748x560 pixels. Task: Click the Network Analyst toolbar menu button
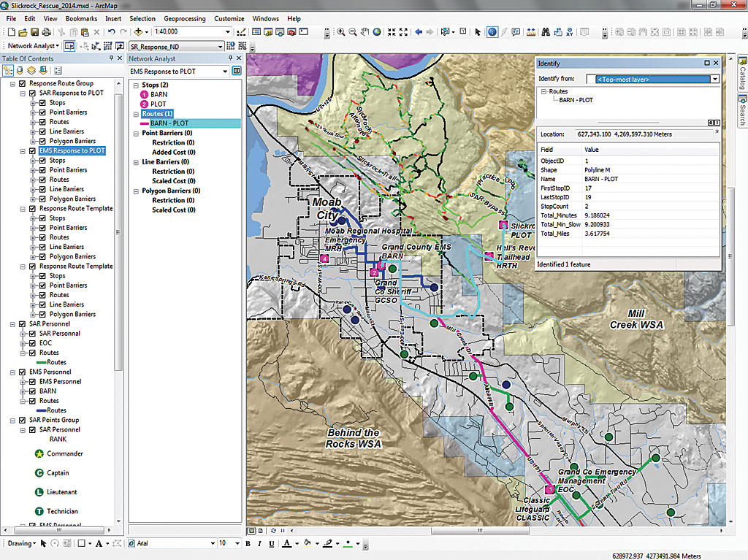pyautogui.click(x=34, y=46)
